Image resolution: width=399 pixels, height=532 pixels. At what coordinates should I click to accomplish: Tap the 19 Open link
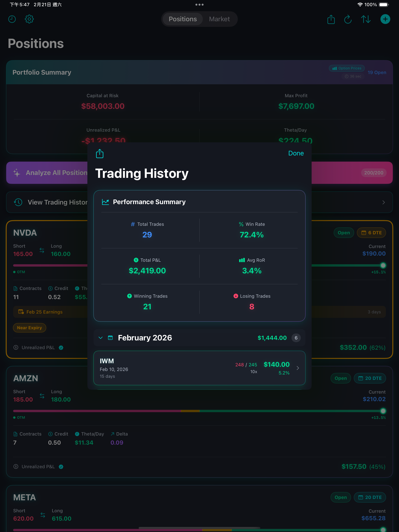[377, 72]
